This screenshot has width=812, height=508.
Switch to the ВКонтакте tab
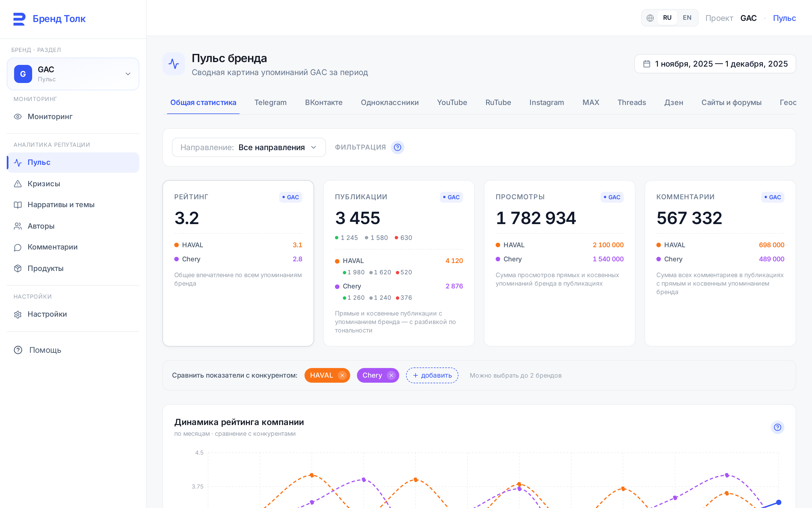[x=323, y=102]
